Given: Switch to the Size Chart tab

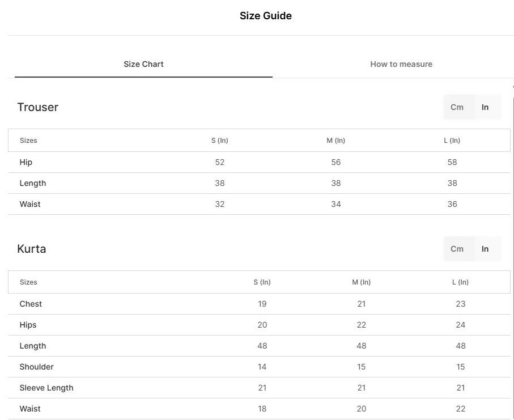Looking at the screenshot, I should [x=143, y=64].
